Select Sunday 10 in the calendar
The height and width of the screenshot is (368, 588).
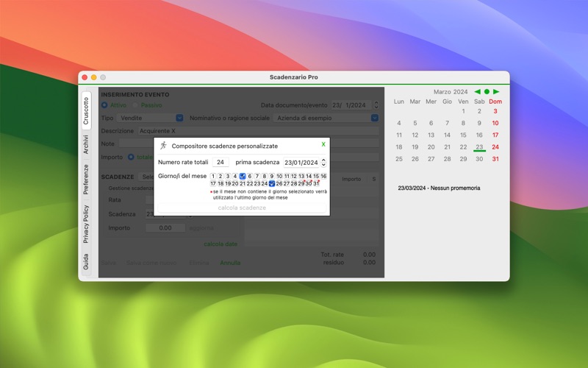click(x=495, y=123)
